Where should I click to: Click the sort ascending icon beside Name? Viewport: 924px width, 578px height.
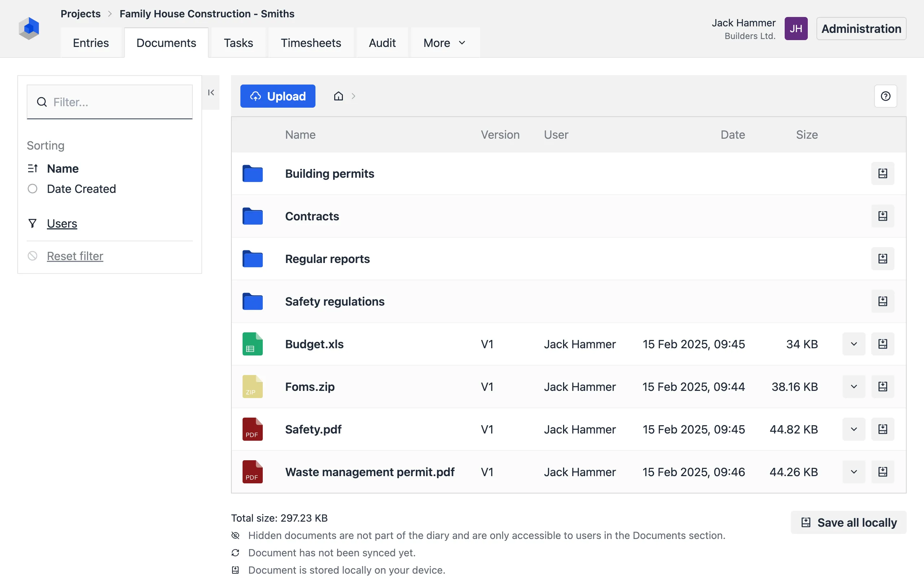32,169
